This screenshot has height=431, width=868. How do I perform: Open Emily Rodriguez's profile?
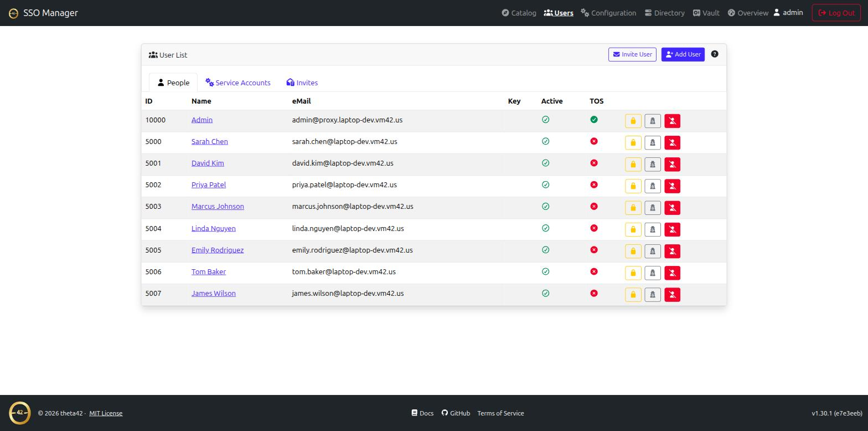pos(218,250)
